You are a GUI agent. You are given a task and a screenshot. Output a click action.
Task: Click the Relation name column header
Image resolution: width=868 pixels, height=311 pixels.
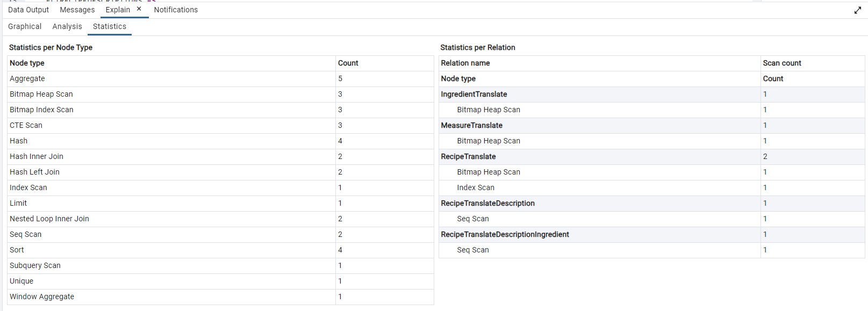[465, 63]
